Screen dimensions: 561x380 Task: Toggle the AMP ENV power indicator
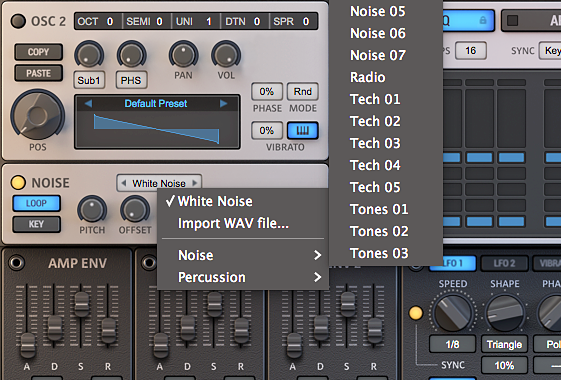tap(16, 263)
